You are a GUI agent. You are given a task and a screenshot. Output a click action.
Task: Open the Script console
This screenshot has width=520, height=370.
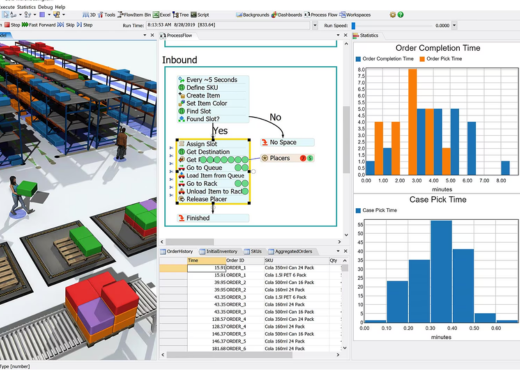(x=200, y=15)
